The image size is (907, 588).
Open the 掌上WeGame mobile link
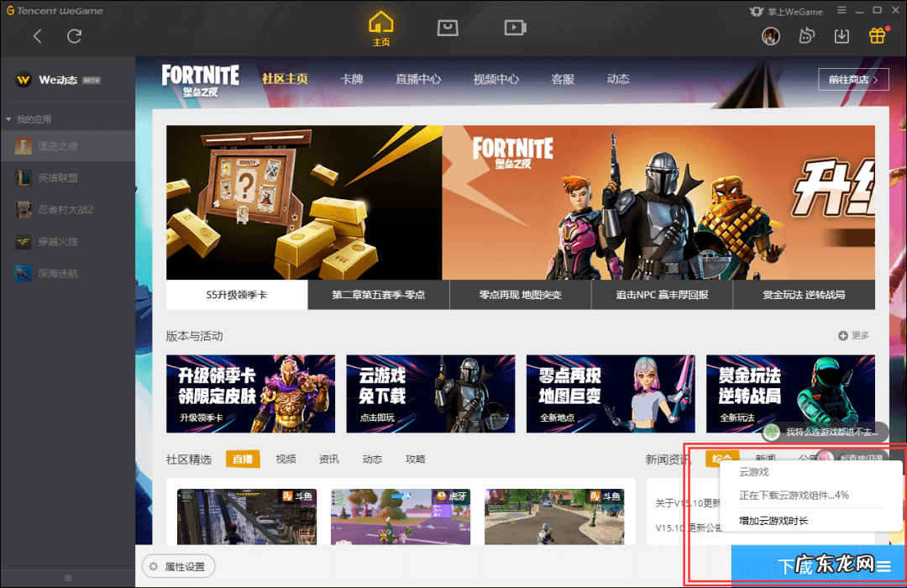pyautogui.click(x=786, y=12)
